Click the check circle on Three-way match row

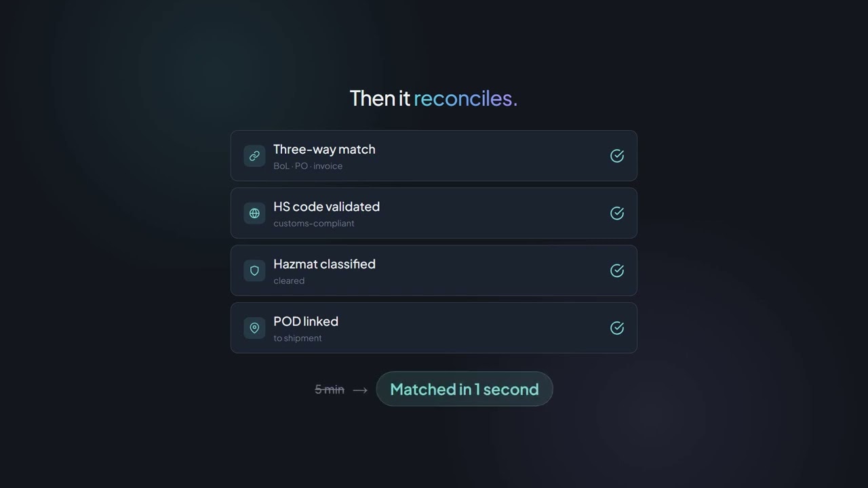[x=617, y=156]
